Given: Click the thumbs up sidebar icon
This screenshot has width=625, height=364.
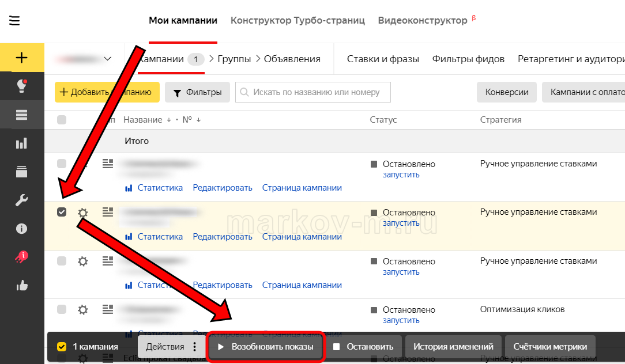Looking at the screenshot, I should click(x=22, y=285).
